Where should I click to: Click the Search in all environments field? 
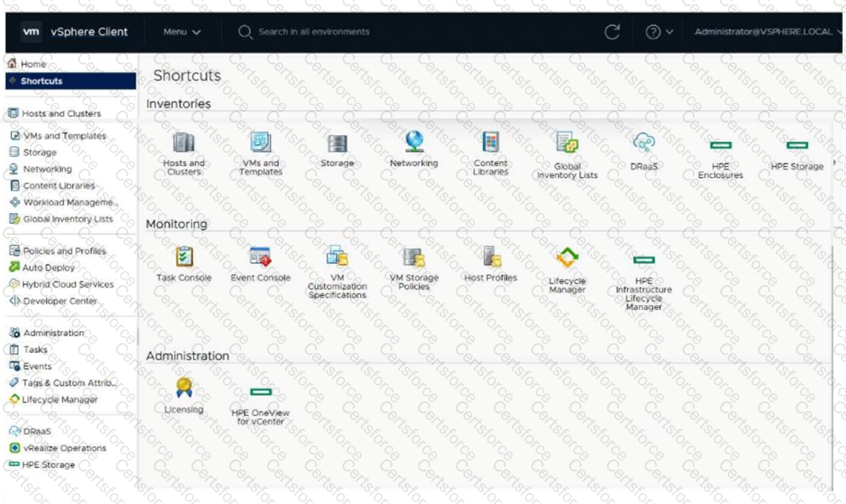(313, 32)
